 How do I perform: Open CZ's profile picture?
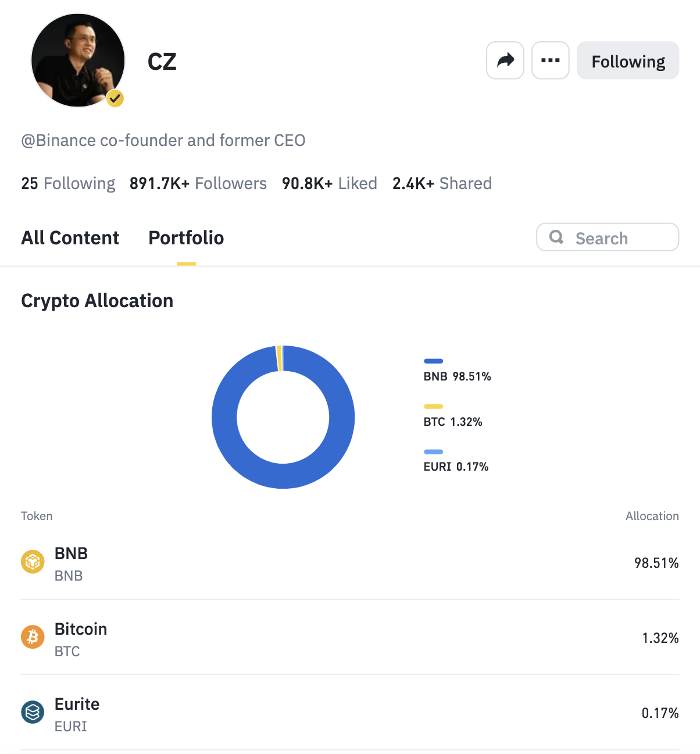point(77,60)
